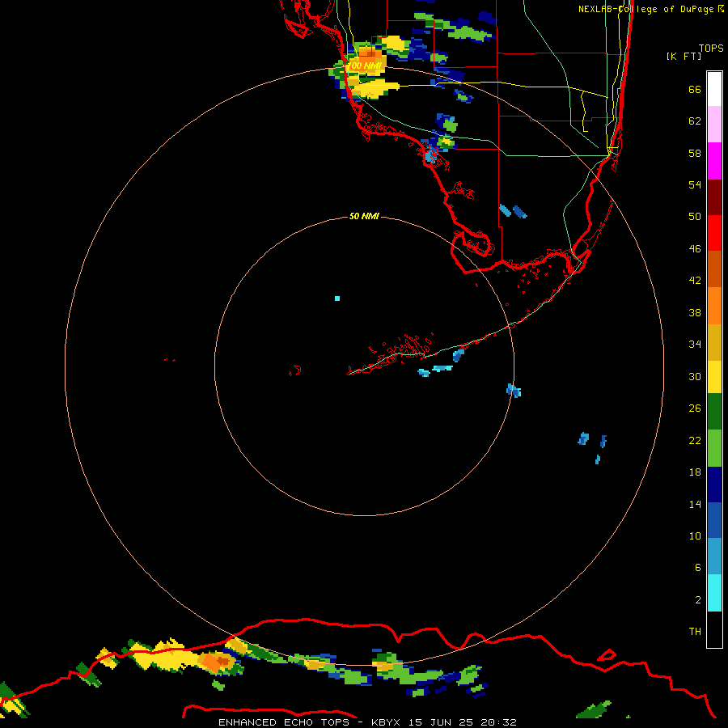Image resolution: width=728 pixels, height=728 pixels.
Task: Click the bright red legend swatch
Action: tap(714, 233)
